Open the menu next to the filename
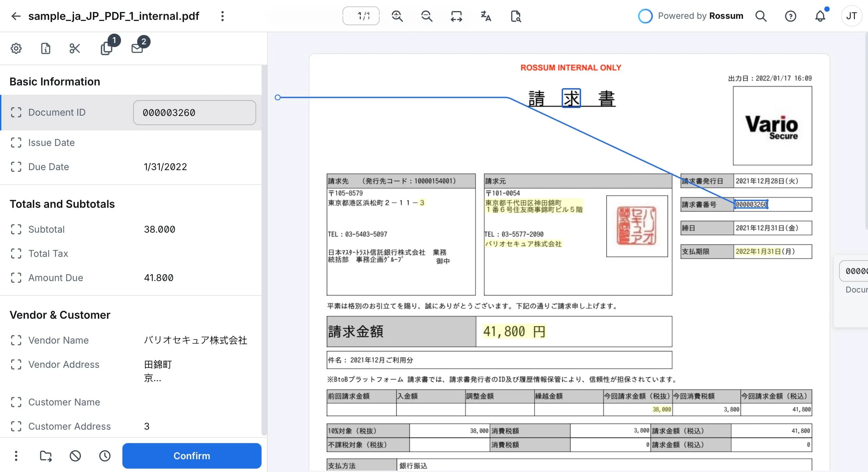Viewport: 868px width, 472px height. pyautogui.click(x=223, y=16)
